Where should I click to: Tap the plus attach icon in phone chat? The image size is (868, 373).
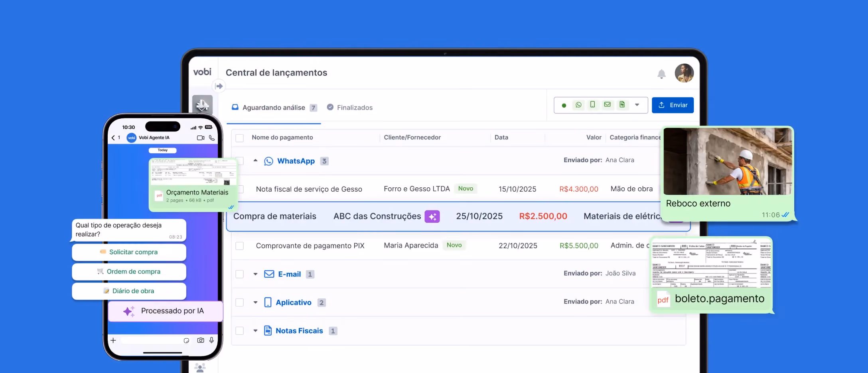click(113, 340)
